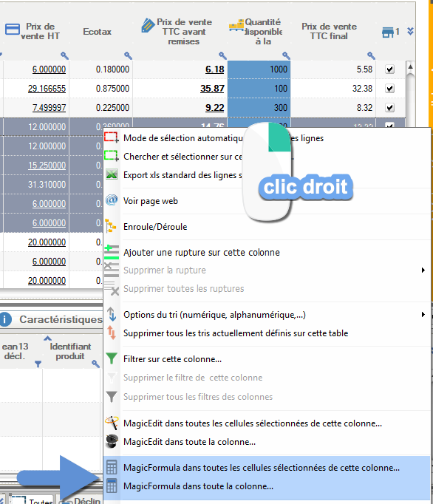Choose Mode de sélection automatique des lignes
433x504 pixels.
point(267,137)
